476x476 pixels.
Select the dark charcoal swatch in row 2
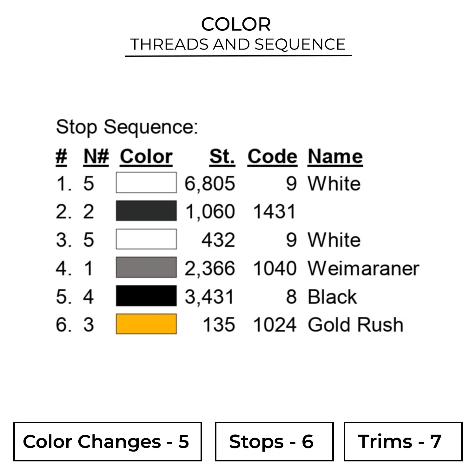pos(146,211)
